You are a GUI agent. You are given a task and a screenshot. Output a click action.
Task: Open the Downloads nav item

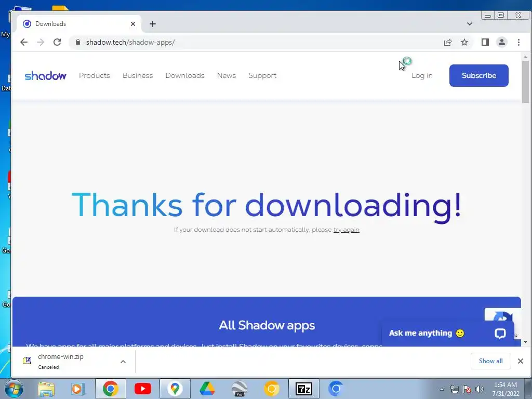tap(185, 75)
